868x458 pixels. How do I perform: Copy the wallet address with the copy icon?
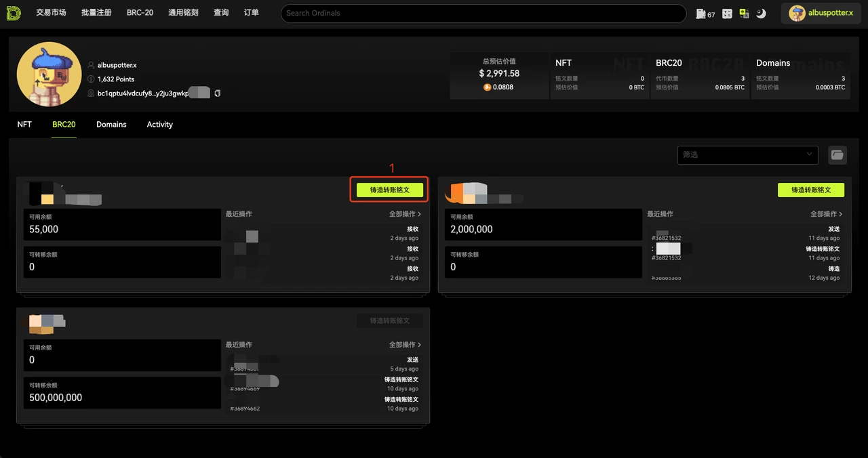pos(218,93)
